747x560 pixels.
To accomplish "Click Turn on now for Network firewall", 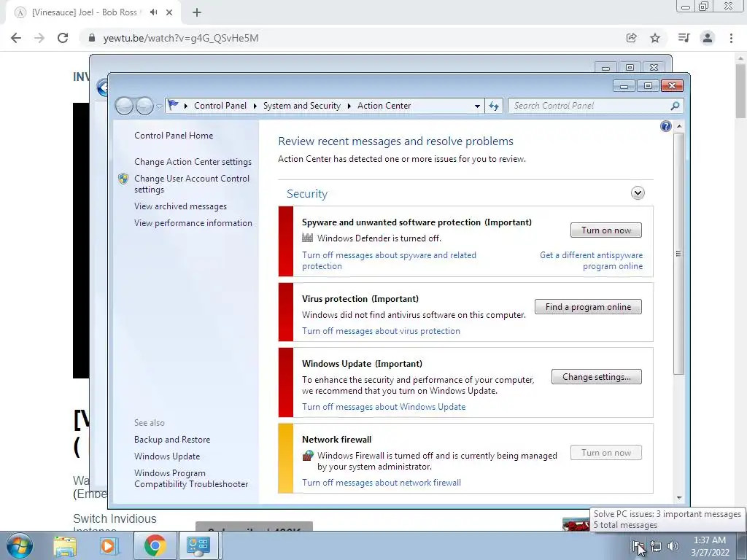I will pos(606,452).
